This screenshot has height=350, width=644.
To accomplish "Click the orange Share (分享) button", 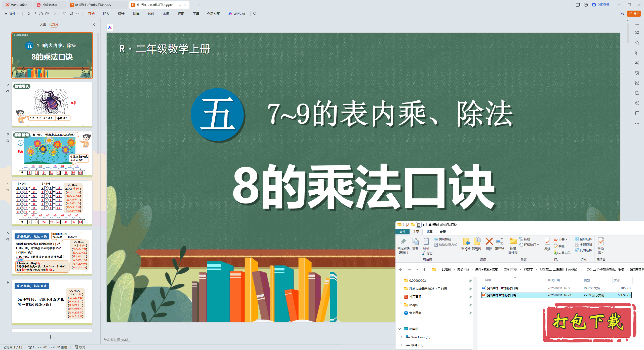I will [x=634, y=14].
